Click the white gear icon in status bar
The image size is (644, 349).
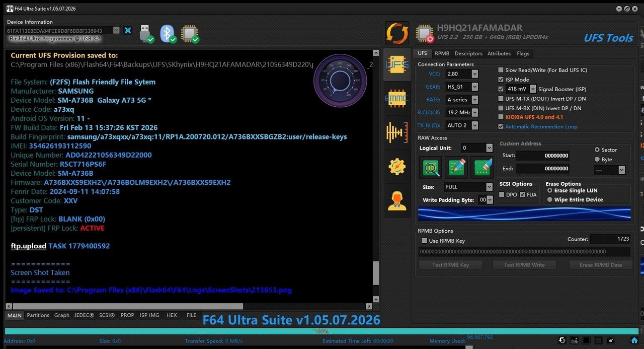pos(610,341)
